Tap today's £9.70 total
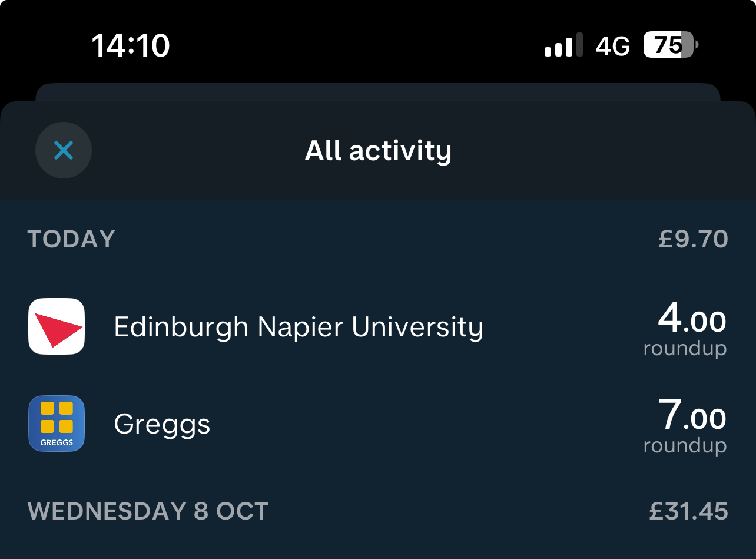The height and width of the screenshot is (559, 756). [693, 239]
